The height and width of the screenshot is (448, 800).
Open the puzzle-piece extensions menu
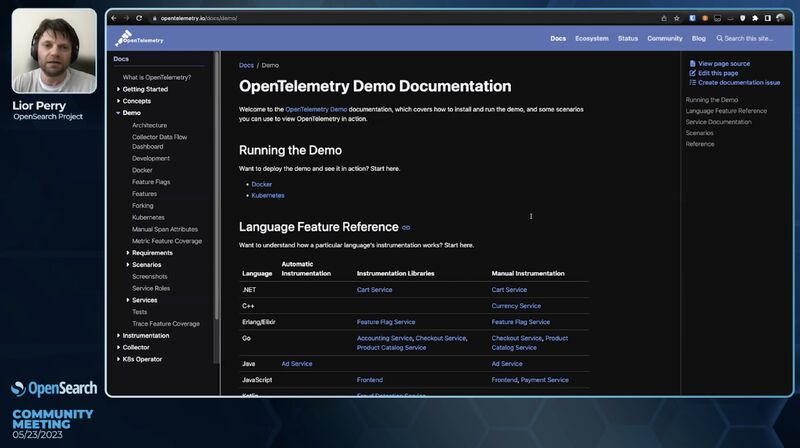tap(755, 18)
